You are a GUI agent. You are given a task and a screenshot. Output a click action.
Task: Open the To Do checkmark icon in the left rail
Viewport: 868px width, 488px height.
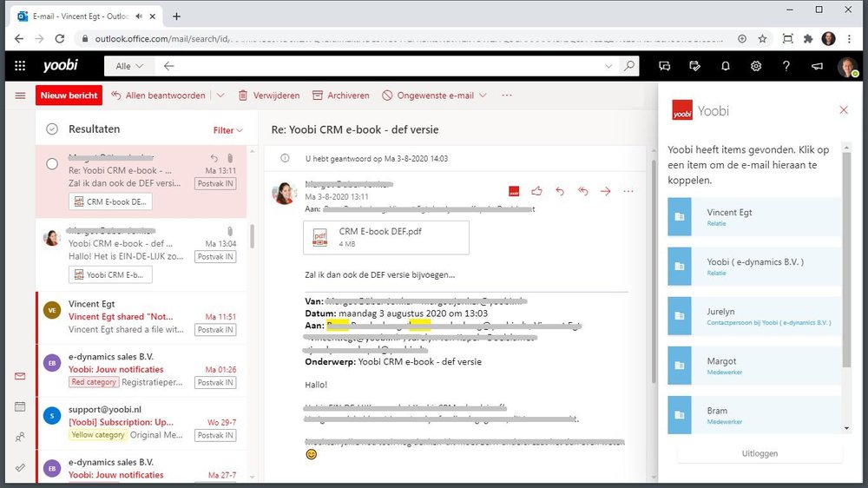(20, 467)
